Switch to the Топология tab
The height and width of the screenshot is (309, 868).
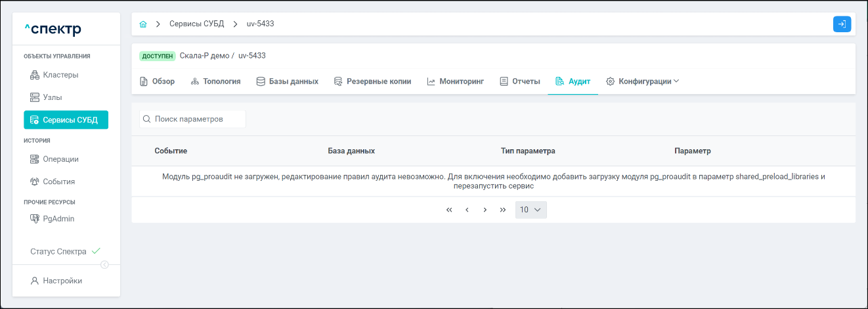point(215,82)
